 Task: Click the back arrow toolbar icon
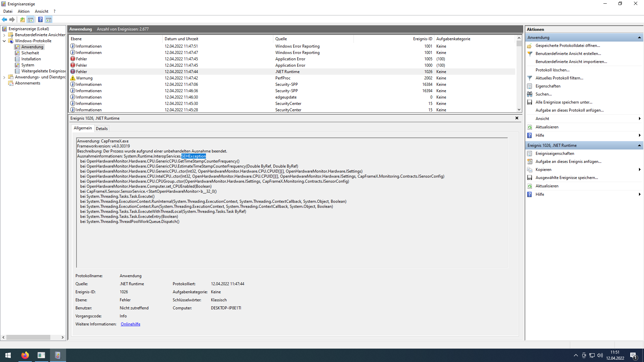pyautogui.click(x=4, y=19)
